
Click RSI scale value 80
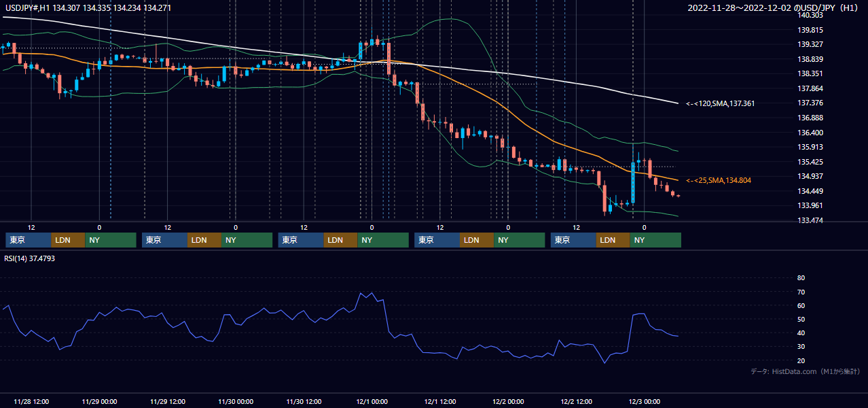tap(801, 278)
